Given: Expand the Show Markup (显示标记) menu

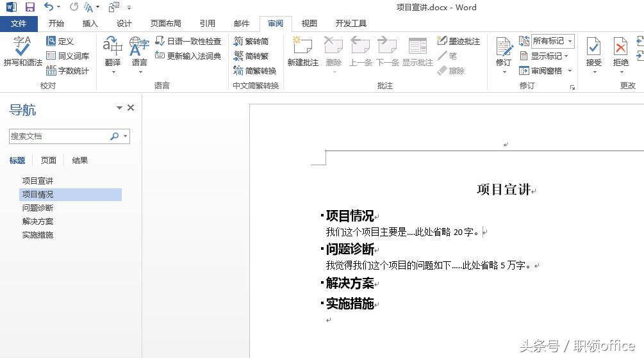Looking at the screenshot, I should point(544,56).
